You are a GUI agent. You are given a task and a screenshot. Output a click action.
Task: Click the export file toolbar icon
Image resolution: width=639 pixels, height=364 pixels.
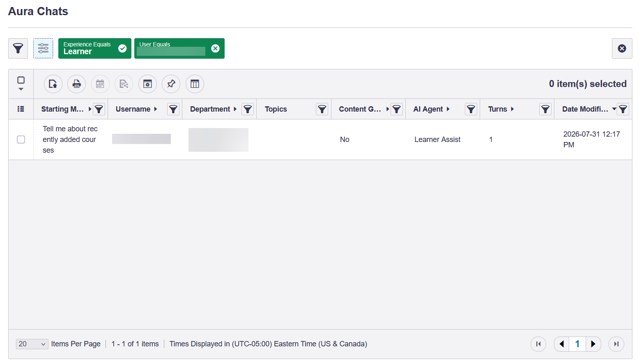[53, 84]
